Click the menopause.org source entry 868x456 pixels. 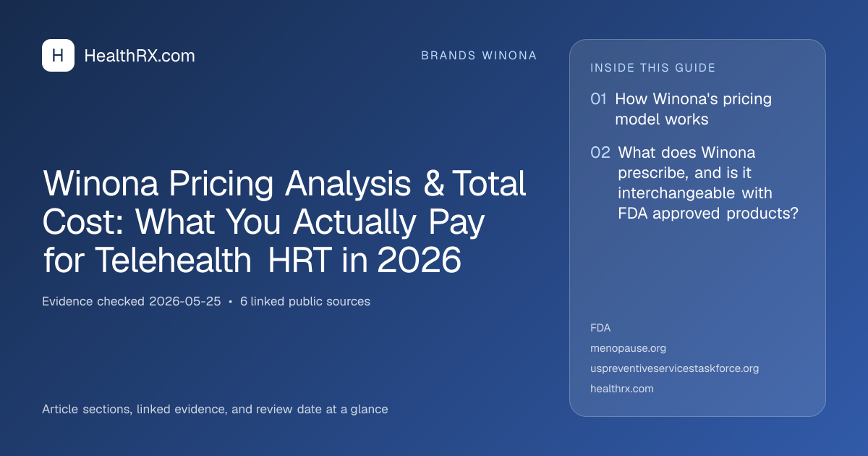pos(628,348)
